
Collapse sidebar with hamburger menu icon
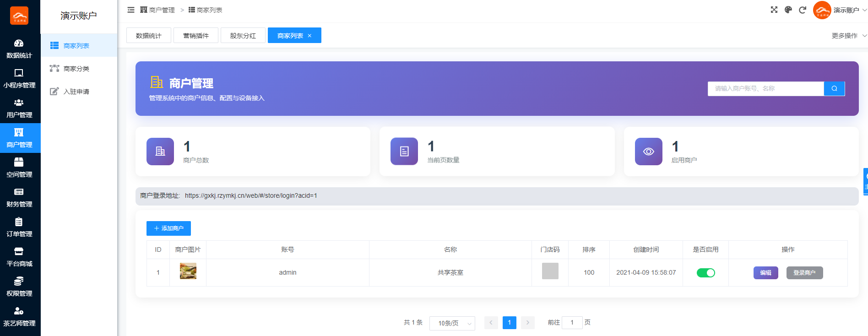tap(131, 10)
